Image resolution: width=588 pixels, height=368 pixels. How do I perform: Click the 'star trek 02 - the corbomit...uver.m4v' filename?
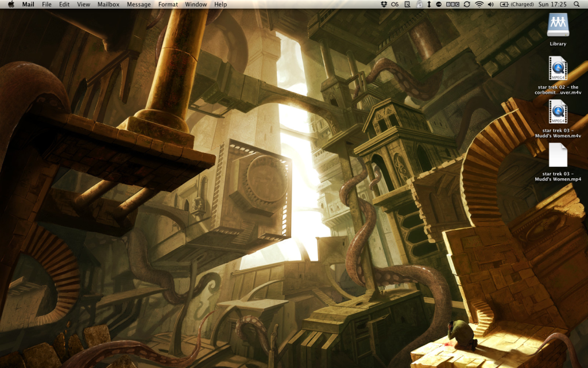coord(558,90)
